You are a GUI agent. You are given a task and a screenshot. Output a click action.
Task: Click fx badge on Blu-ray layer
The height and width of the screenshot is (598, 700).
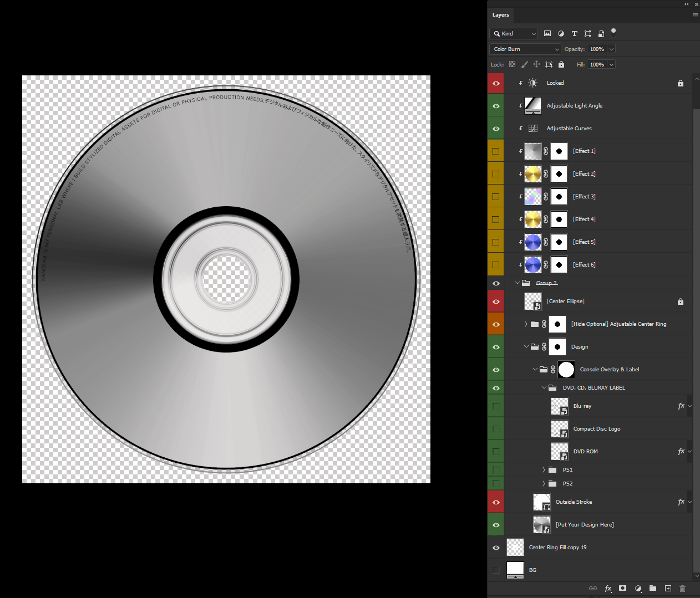[x=681, y=406]
